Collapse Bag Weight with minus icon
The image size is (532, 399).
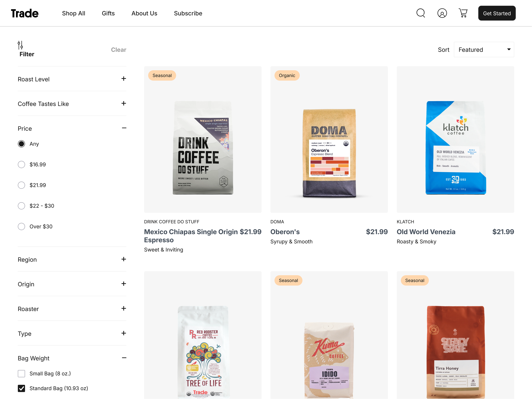coord(124,358)
